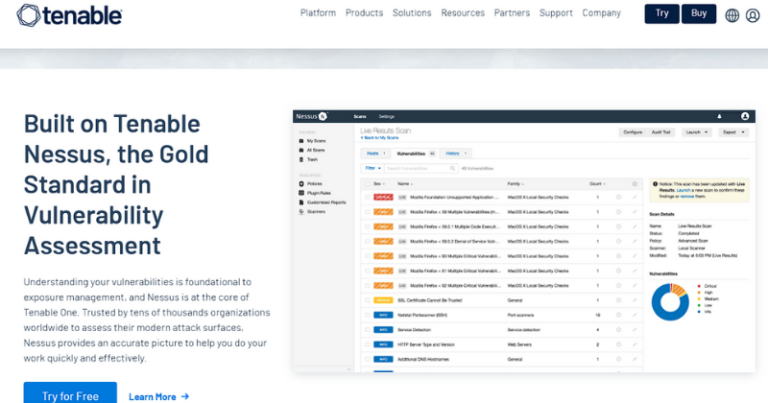Viewport: 768px width, 403px height.
Task: Open the Partners menu
Action: click(512, 13)
